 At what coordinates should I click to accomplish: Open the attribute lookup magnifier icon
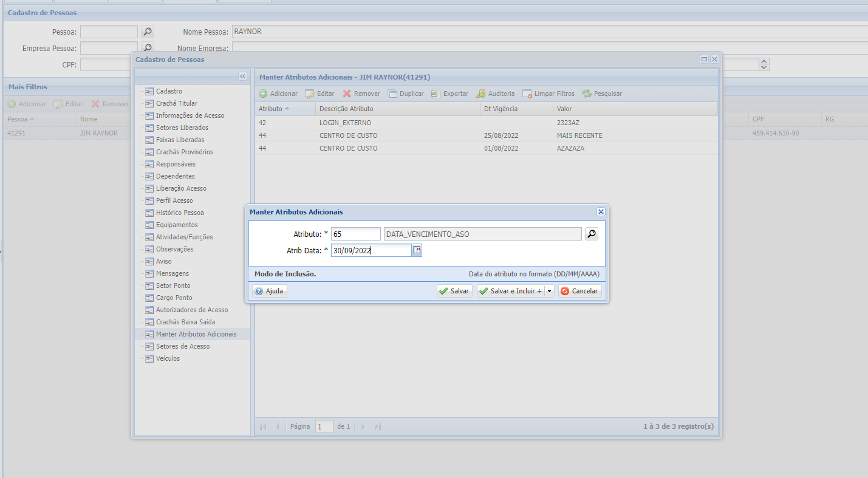pyautogui.click(x=592, y=234)
